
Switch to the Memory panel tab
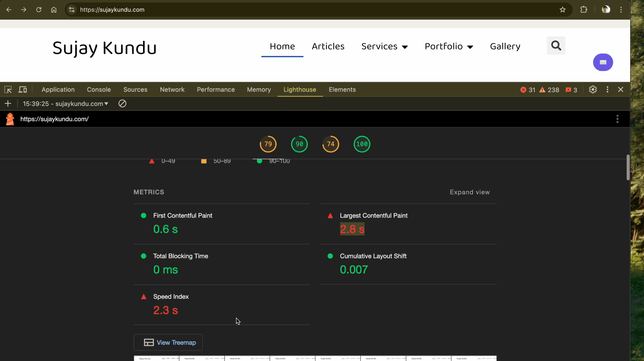click(x=259, y=89)
